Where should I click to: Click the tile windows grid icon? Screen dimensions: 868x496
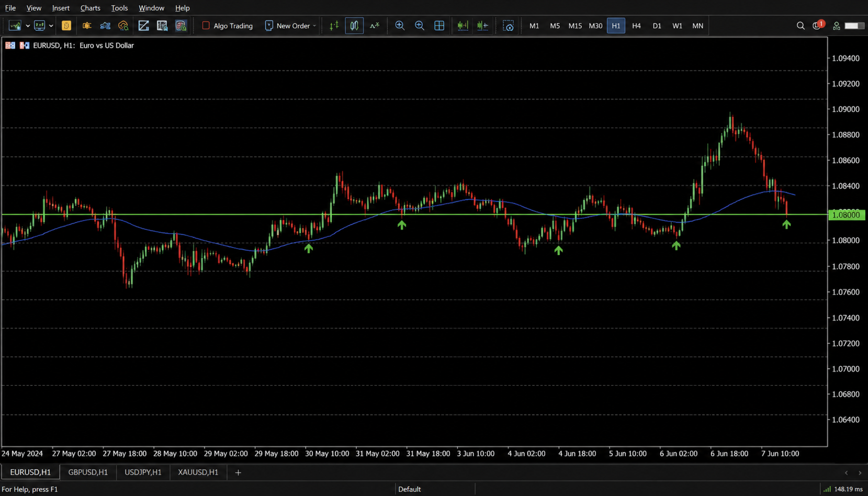pyautogui.click(x=439, y=26)
